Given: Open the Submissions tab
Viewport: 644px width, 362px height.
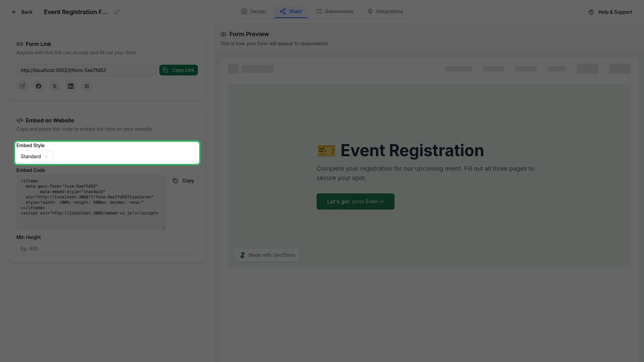Looking at the screenshot, I should 334,11.
